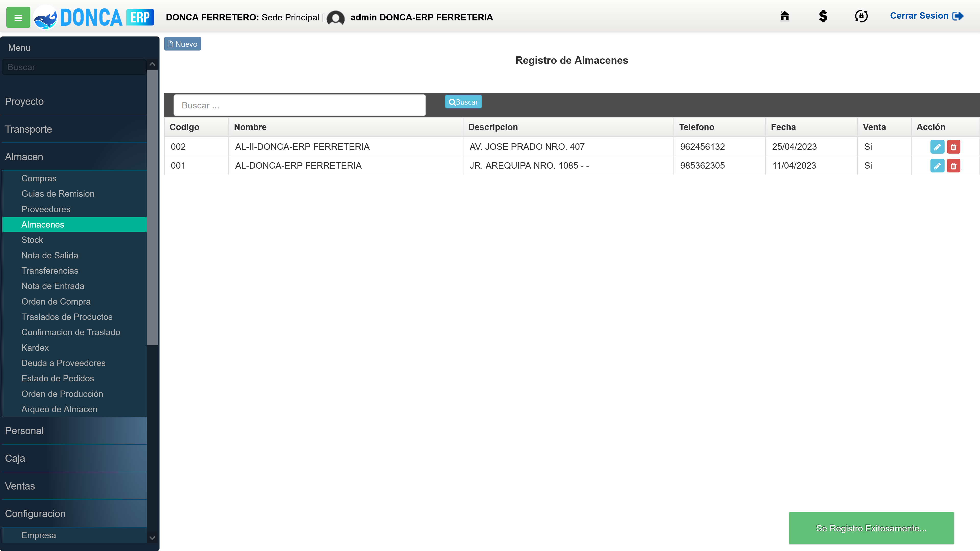Click the Nuevo button
This screenshot has width=980, height=551.
pyautogui.click(x=183, y=44)
